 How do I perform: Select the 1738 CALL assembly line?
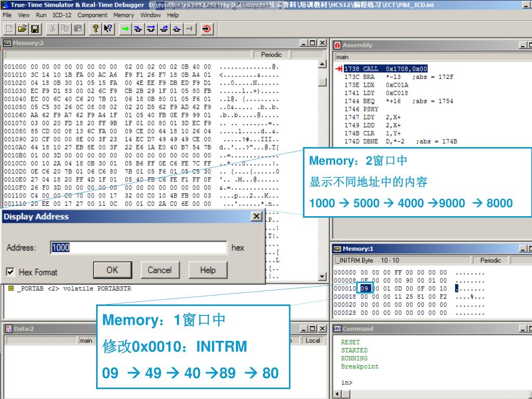[385, 69]
